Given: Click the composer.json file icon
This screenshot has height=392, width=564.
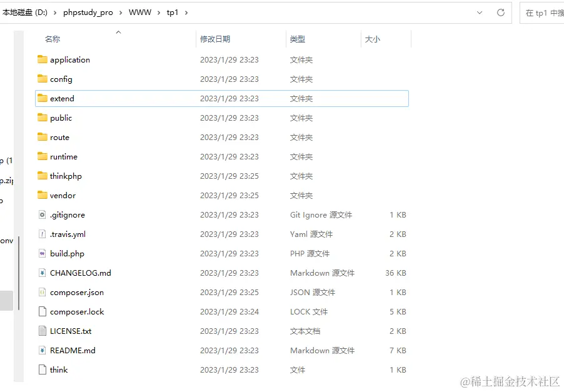Looking at the screenshot, I should (x=43, y=293).
